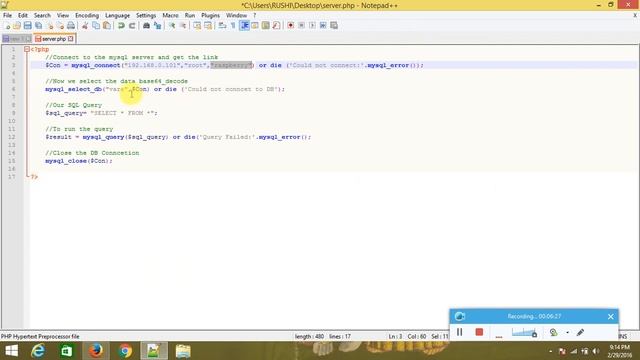
Task: Click the Copy toolbar icon
Action: click(x=96, y=26)
